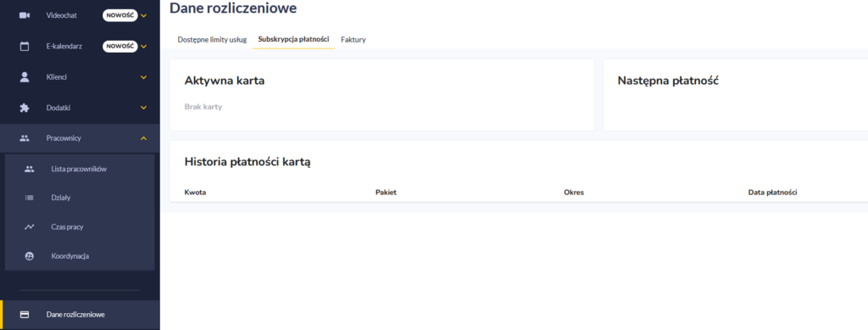
Task: Click the Dane rozliczeniowe card icon
Action: 25,315
